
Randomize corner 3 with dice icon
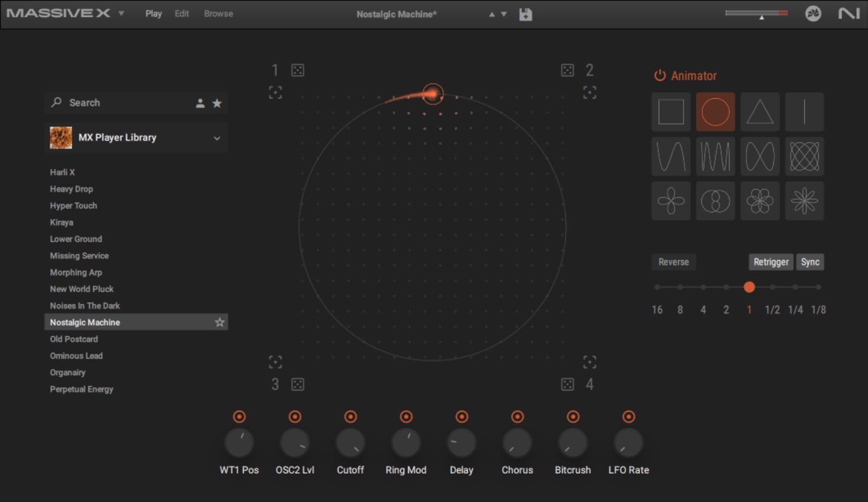[298, 384]
